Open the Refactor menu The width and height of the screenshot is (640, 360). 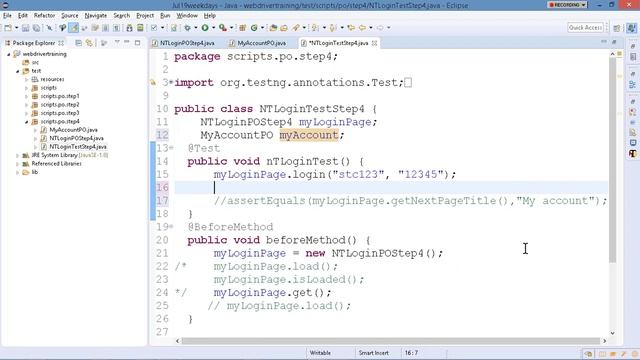(44, 16)
